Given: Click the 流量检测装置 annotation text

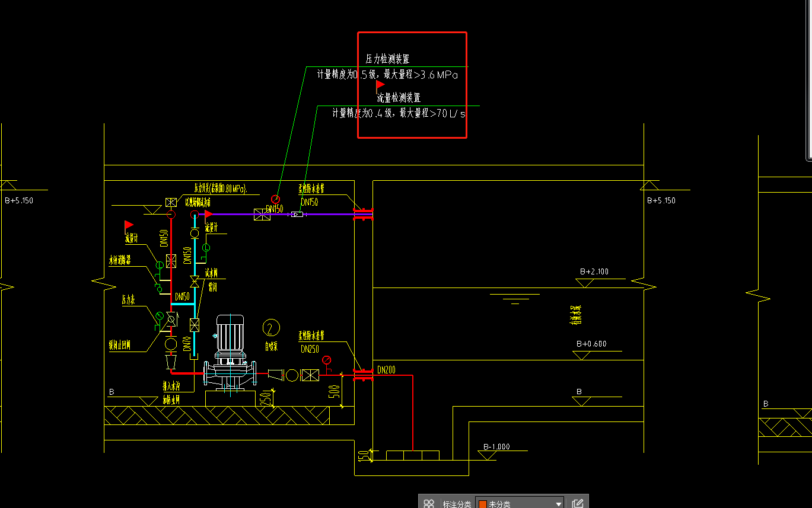Looking at the screenshot, I should (399, 98).
